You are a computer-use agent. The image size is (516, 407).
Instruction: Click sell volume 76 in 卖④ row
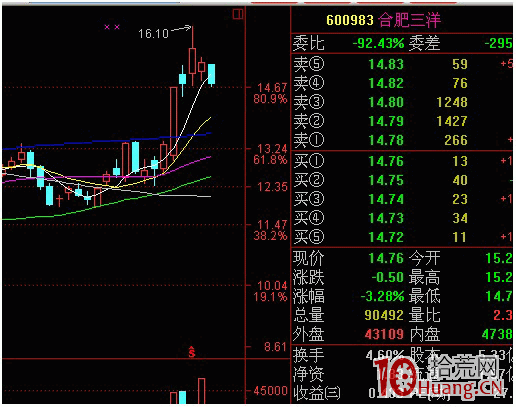click(460, 83)
